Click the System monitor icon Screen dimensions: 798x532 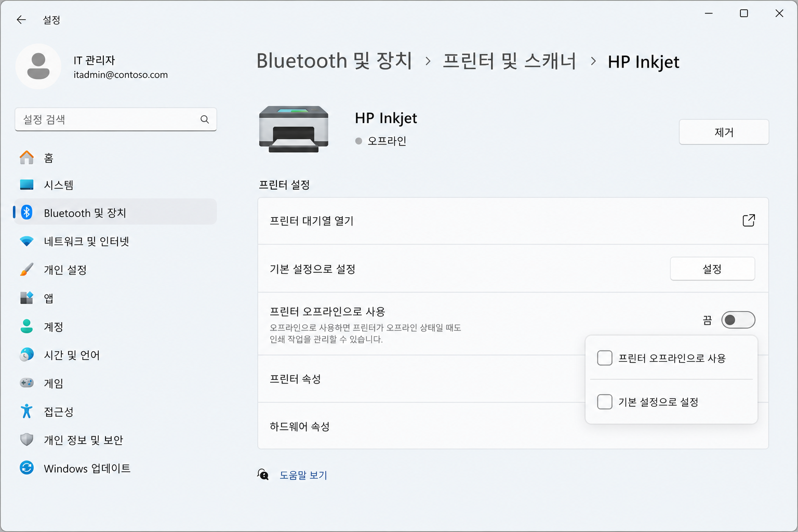[x=26, y=184]
